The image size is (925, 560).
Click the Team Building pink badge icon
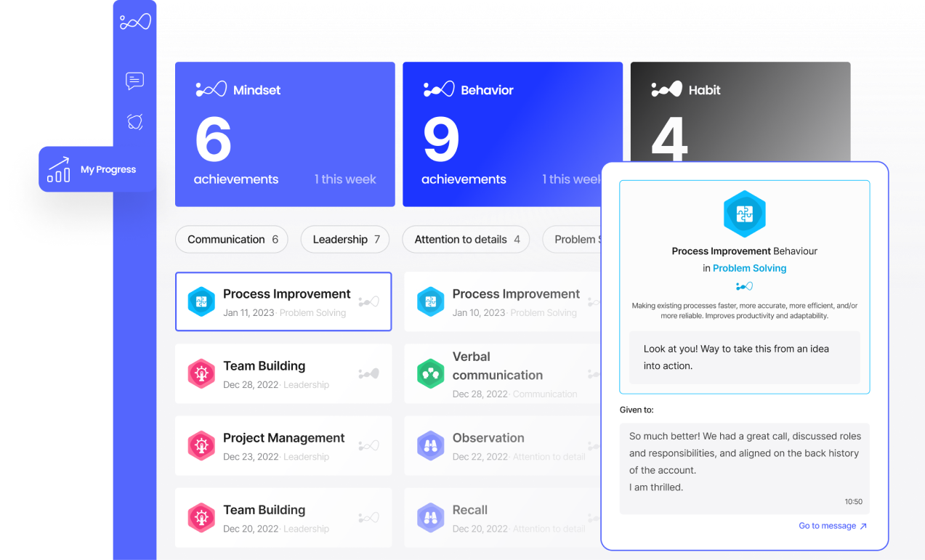pyautogui.click(x=201, y=373)
